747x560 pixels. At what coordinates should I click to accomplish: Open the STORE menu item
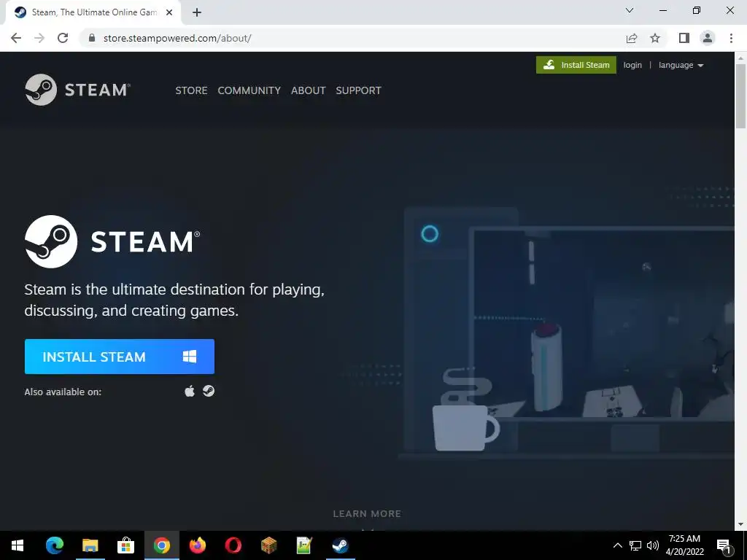coord(191,90)
